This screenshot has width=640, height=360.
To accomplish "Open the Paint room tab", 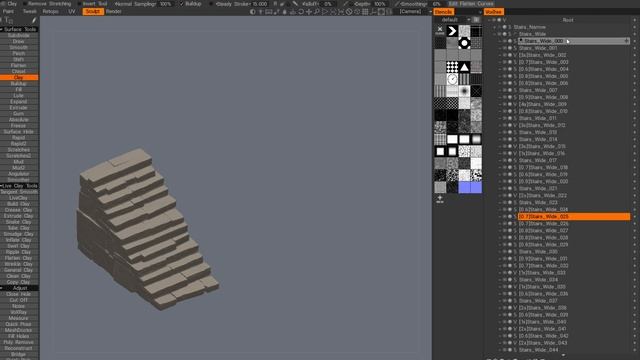I will coord(8,11).
